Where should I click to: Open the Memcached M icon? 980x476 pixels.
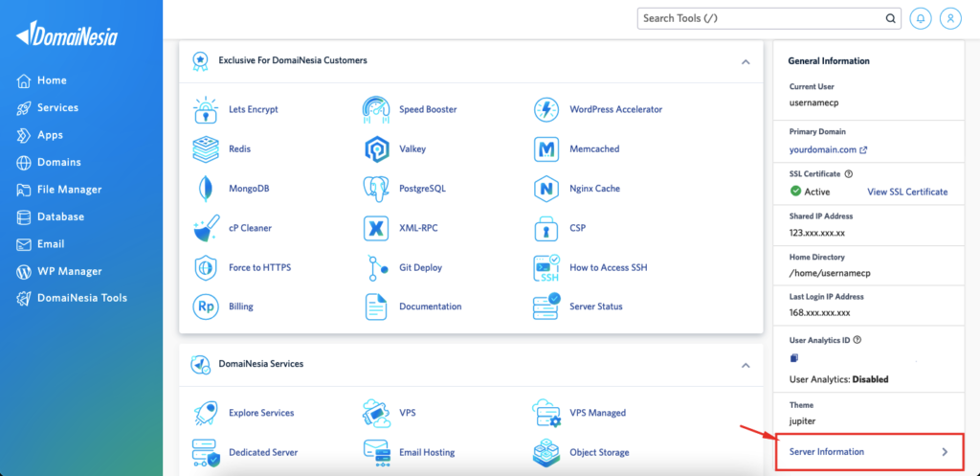546,149
